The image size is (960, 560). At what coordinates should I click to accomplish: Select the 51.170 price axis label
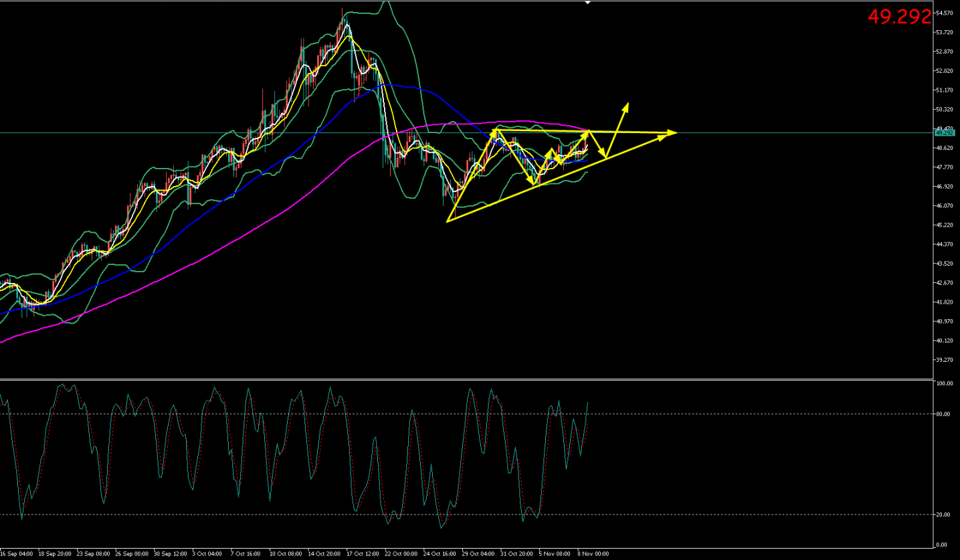point(944,90)
